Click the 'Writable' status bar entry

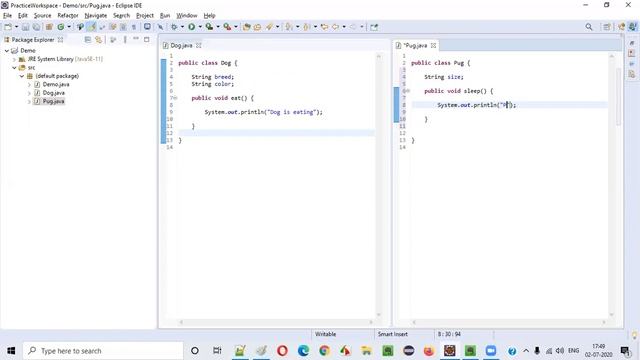[x=325, y=334]
